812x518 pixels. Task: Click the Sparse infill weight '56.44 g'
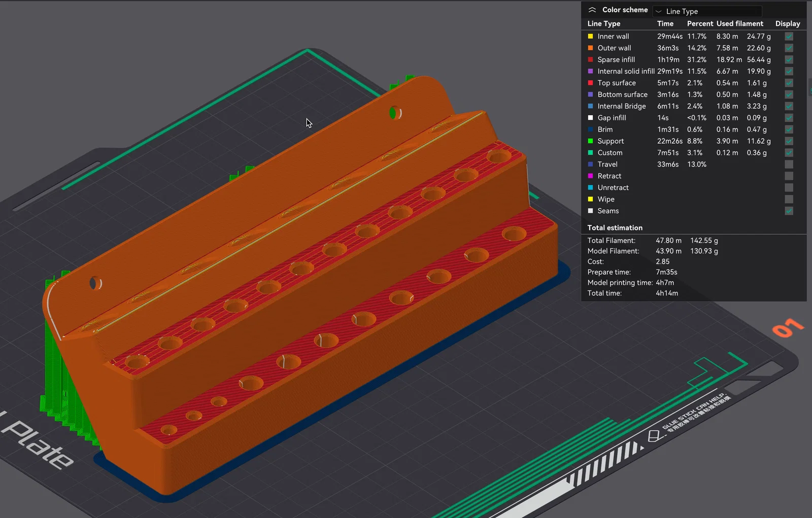pyautogui.click(x=759, y=60)
